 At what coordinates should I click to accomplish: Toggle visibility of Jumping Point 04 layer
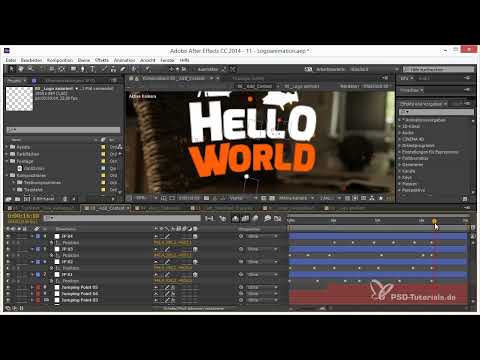tap(8, 294)
